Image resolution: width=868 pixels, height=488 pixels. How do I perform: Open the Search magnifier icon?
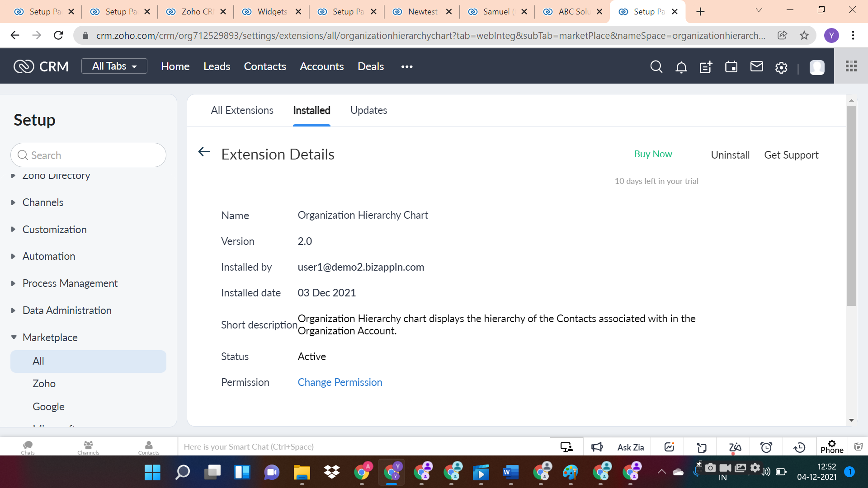(656, 66)
